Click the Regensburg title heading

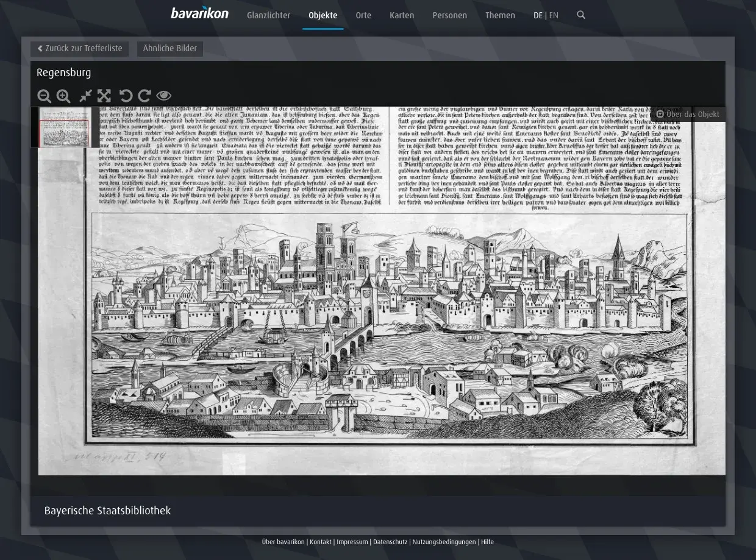(x=63, y=73)
